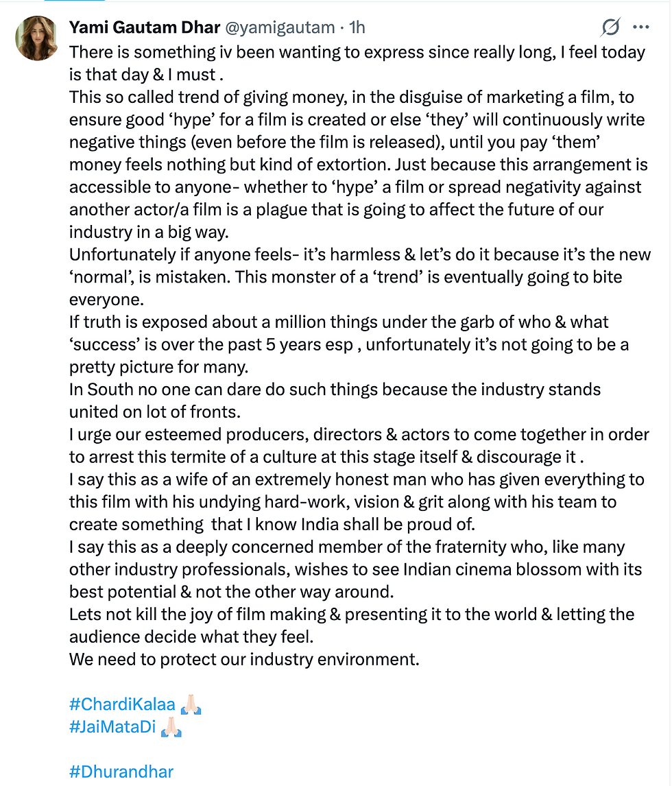Click the folded-hands emoji after #ChardiKalaa

click(190, 704)
